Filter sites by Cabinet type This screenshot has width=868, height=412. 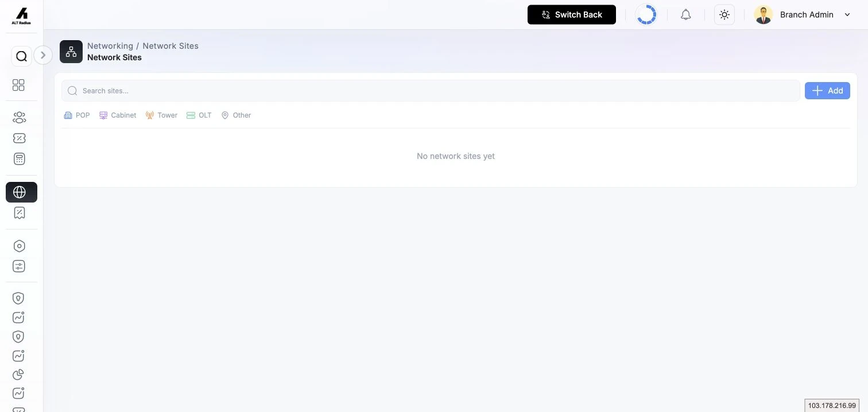click(x=118, y=115)
